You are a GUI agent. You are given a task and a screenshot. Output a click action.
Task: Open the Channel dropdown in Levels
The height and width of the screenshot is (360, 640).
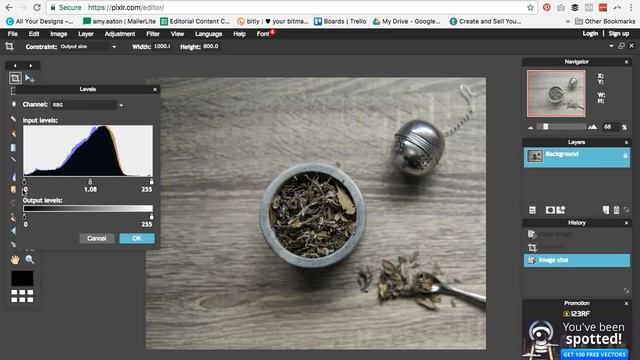pos(84,105)
